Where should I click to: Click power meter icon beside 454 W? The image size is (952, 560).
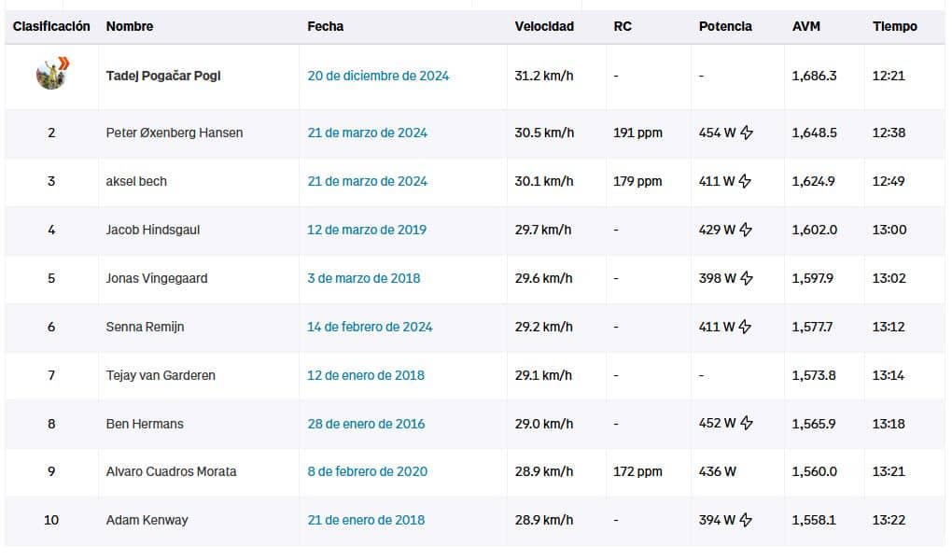[747, 133]
